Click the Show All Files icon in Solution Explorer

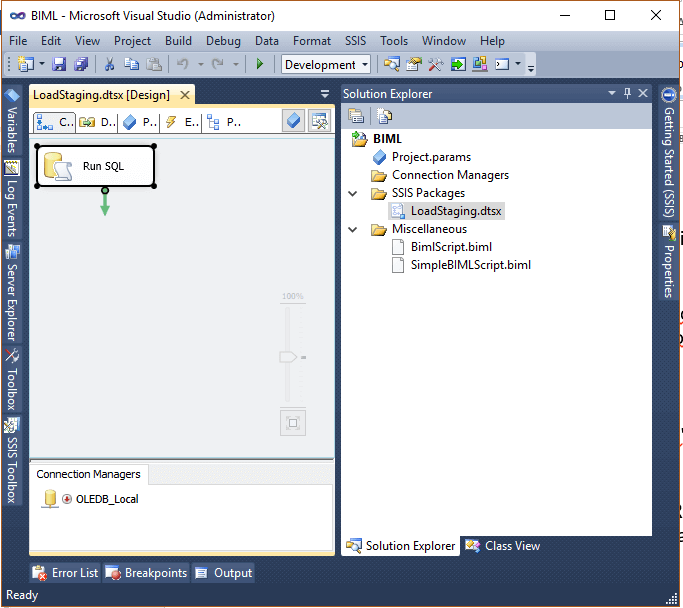coord(384,116)
